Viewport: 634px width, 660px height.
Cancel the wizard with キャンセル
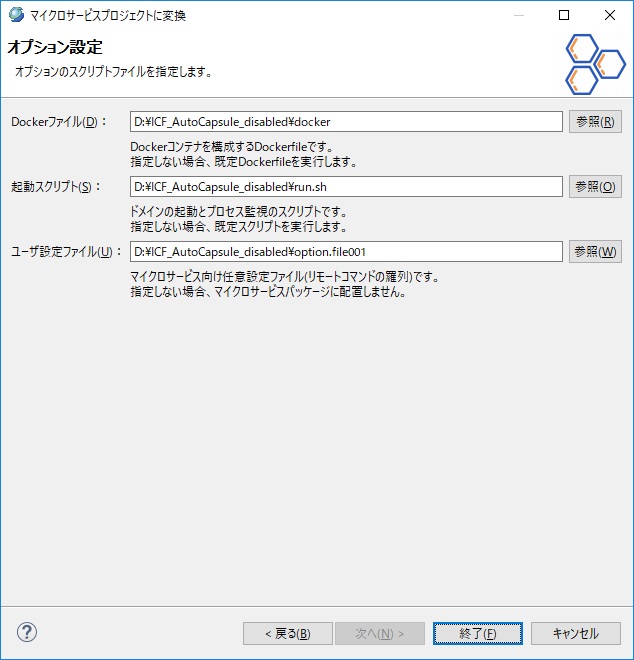coord(575,634)
